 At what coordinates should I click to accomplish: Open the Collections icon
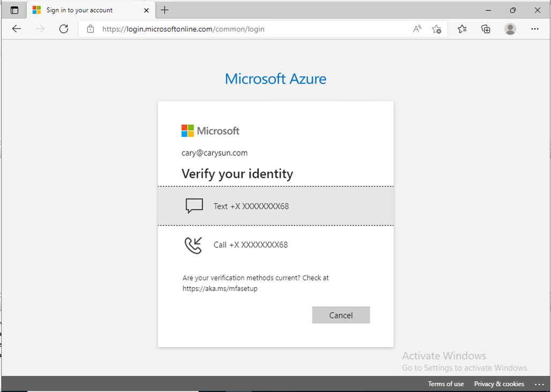coord(486,29)
